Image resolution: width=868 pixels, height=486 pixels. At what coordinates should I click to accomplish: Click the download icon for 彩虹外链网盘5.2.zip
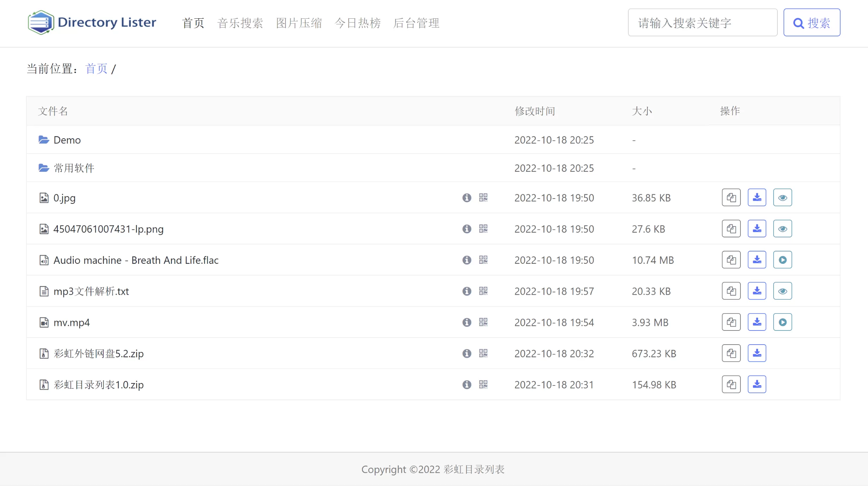click(x=757, y=353)
